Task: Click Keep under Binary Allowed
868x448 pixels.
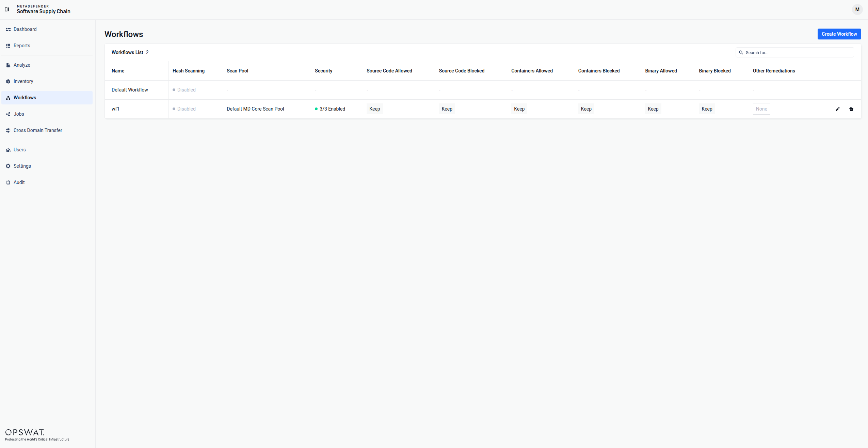Action: [x=653, y=109]
